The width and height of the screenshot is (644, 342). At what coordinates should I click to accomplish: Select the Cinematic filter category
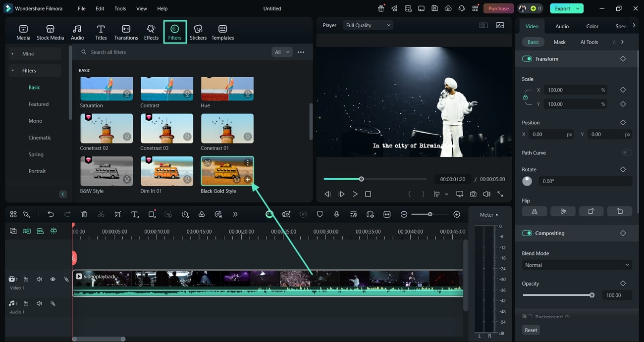click(40, 138)
